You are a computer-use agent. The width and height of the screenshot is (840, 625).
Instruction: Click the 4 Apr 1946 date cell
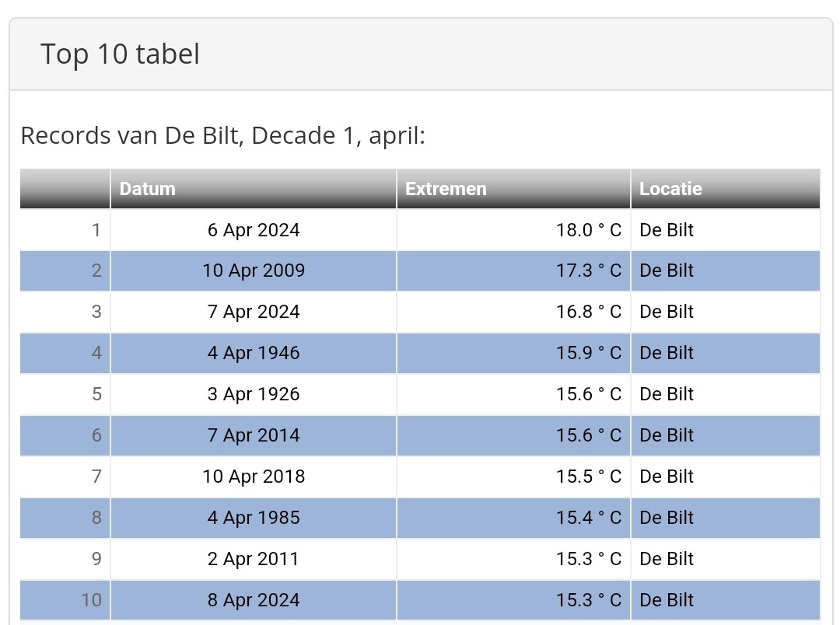[254, 353]
